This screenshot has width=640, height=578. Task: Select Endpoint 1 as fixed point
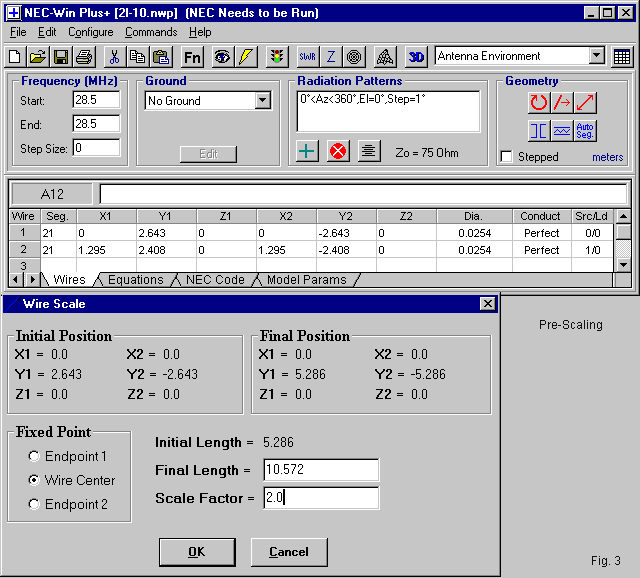35,456
